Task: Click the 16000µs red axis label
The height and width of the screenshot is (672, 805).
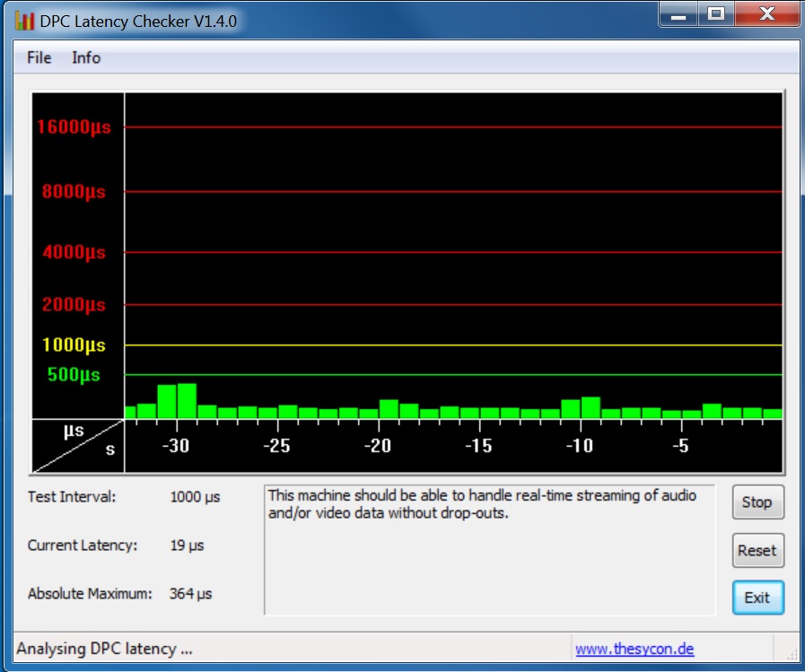Action: (x=74, y=127)
